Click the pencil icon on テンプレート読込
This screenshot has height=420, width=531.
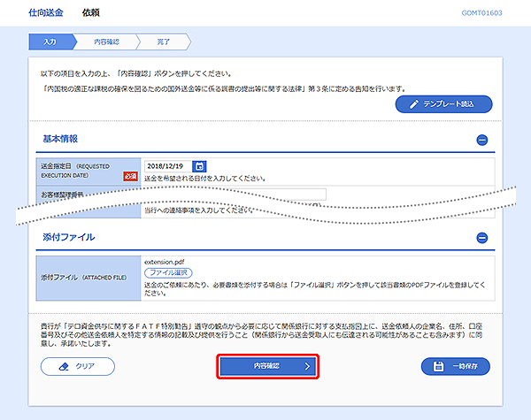414,104
